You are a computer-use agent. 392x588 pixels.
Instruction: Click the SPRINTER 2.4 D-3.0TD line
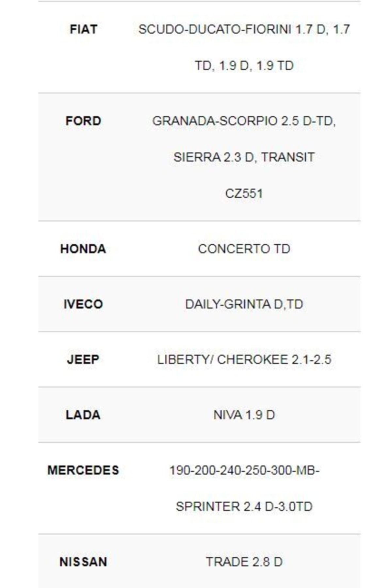click(x=244, y=507)
